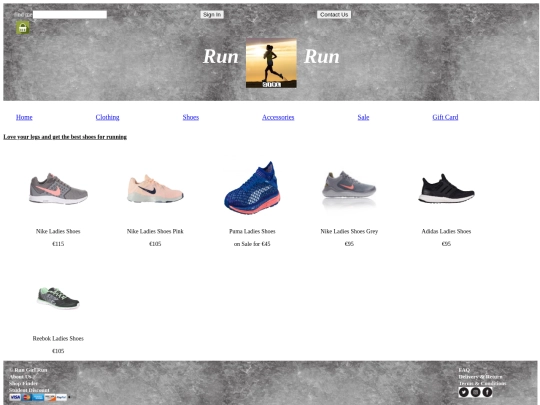The image size is (540, 405).
Task: Open the Shop Finder footer link
Action: (x=23, y=383)
